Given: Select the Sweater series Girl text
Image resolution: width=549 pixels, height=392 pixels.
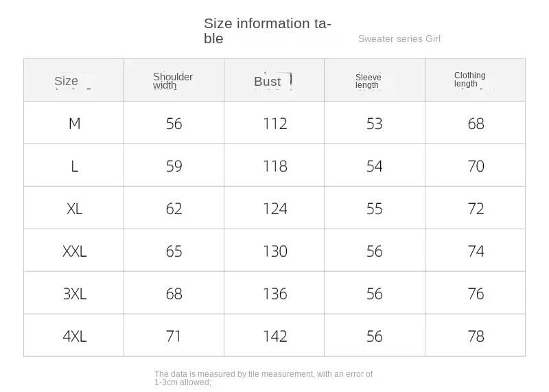Looking at the screenshot, I should click(x=399, y=38).
